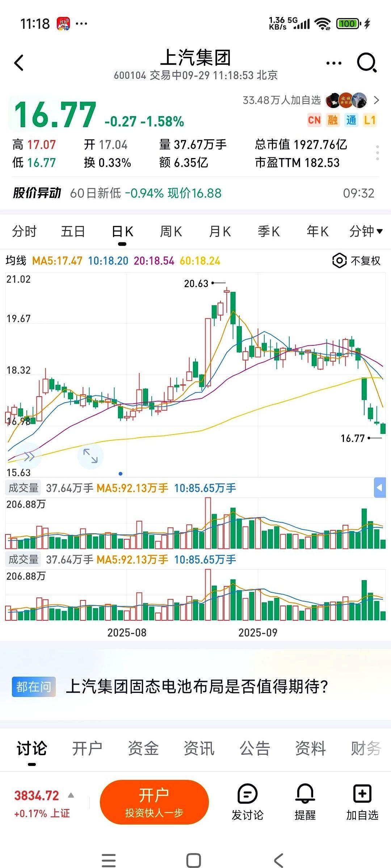Tap the MA5:17.47 indicator value

coord(57,261)
